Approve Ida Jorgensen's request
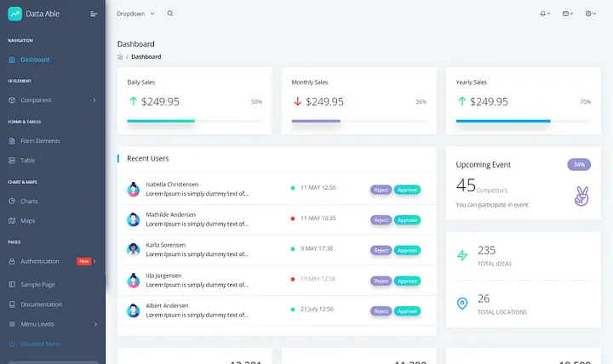Image resolution: width=613 pixels, height=364 pixels. [407, 281]
